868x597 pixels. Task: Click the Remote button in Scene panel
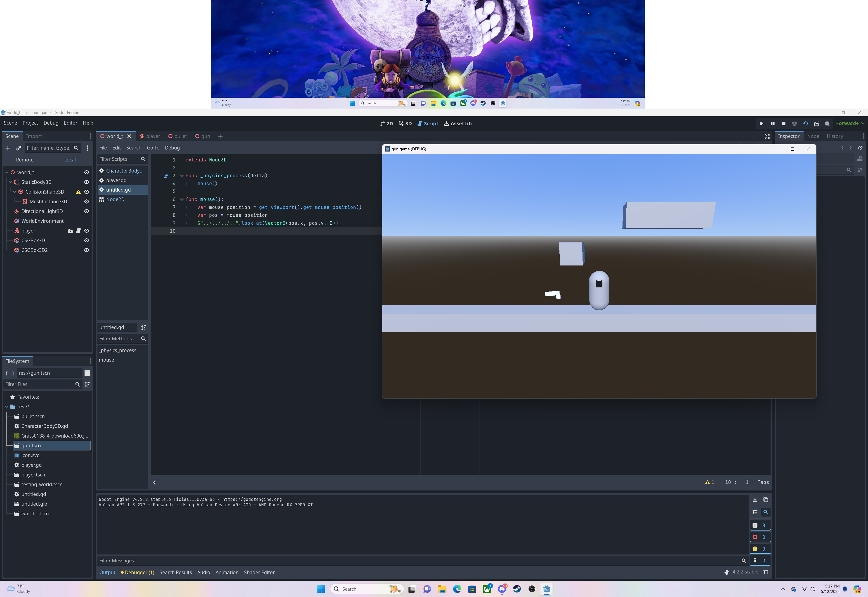pos(25,160)
